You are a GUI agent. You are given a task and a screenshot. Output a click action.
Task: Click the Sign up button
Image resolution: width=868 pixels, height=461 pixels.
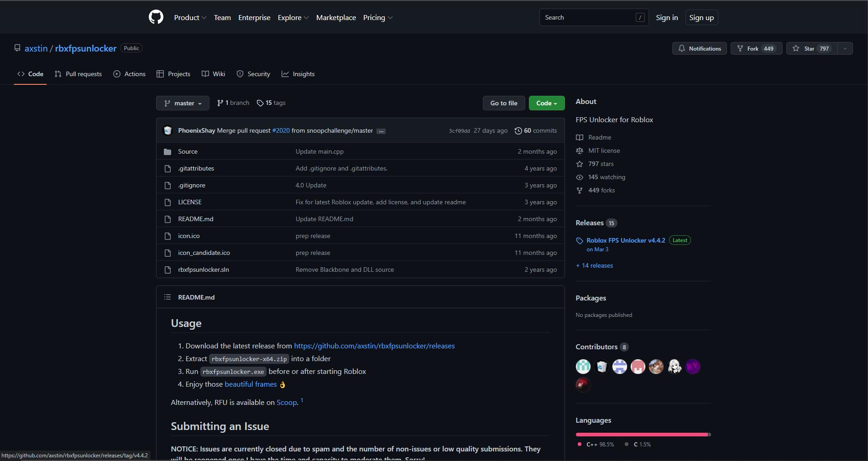click(701, 17)
